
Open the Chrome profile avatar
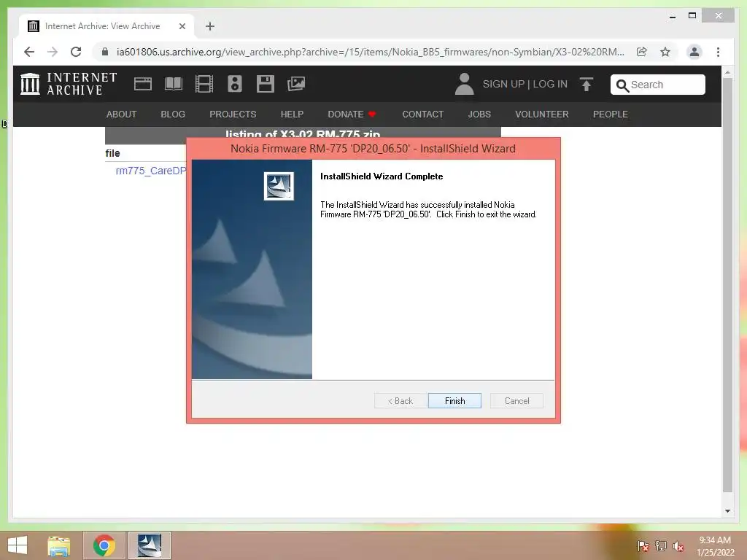click(694, 52)
